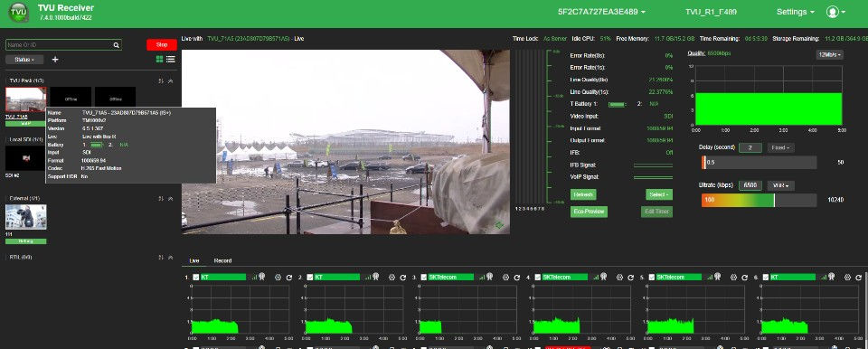
Task: Click antenna icon for modem 1 KT
Action: [x=261, y=277]
